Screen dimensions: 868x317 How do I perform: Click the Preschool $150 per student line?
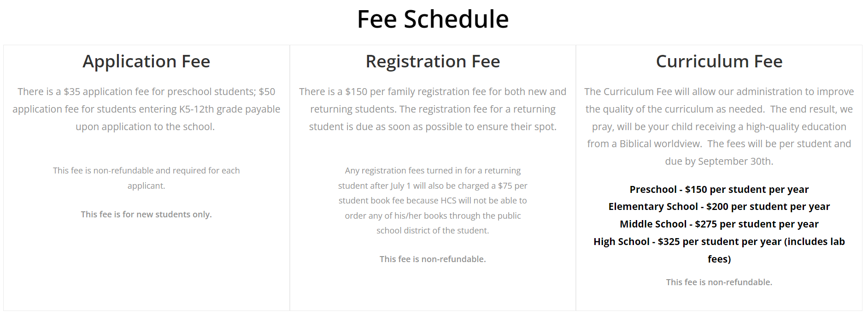pyautogui.click(x=719, y=189)
